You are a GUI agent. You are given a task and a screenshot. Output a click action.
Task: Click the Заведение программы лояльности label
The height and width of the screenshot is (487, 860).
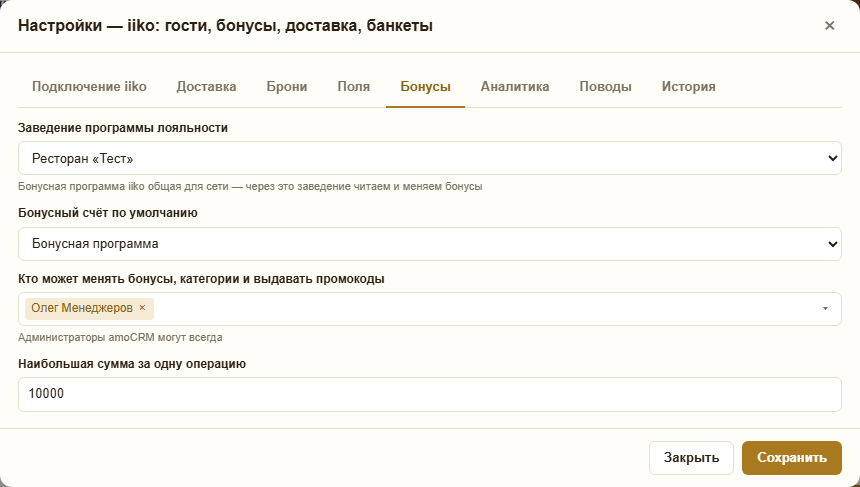coord(123,128)
